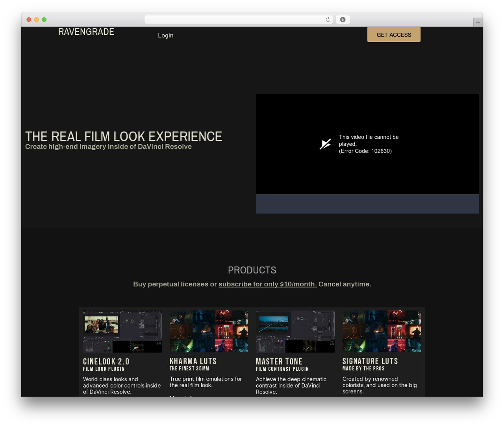Image resolution: width=504 pixels, height=427 pixels.
Task: Click the RAVENGRADE logo
Action: 86,32
